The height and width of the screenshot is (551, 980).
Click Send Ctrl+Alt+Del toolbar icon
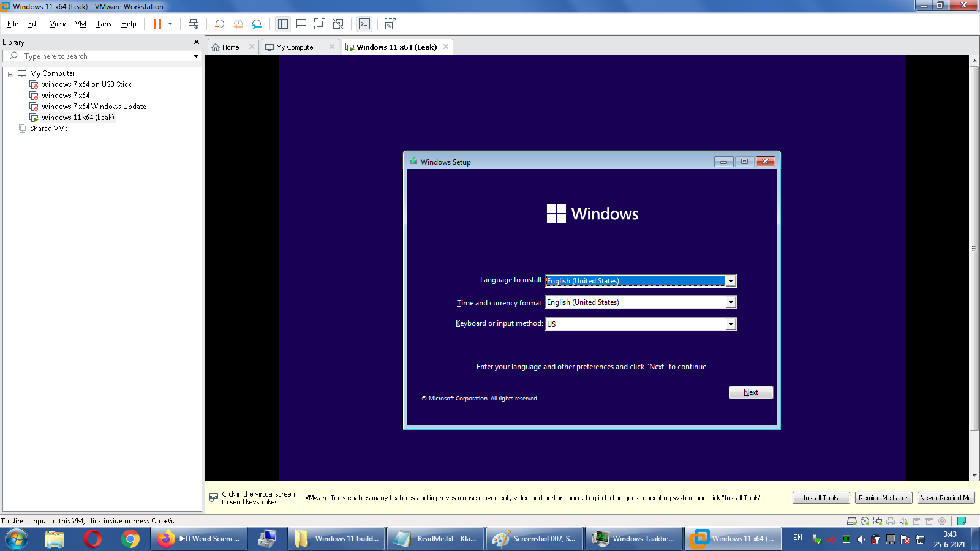(194, 24)
